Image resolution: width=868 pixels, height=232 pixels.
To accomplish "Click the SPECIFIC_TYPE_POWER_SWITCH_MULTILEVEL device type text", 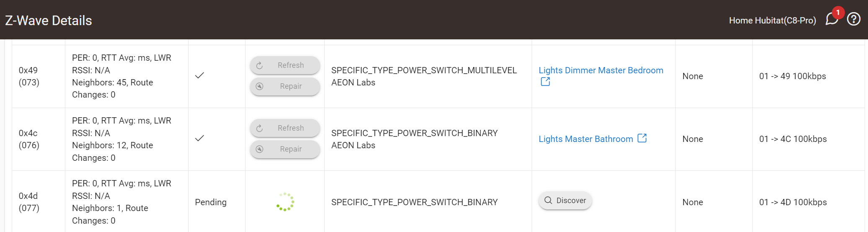I will pyautogui.click(x=424, y=70).
